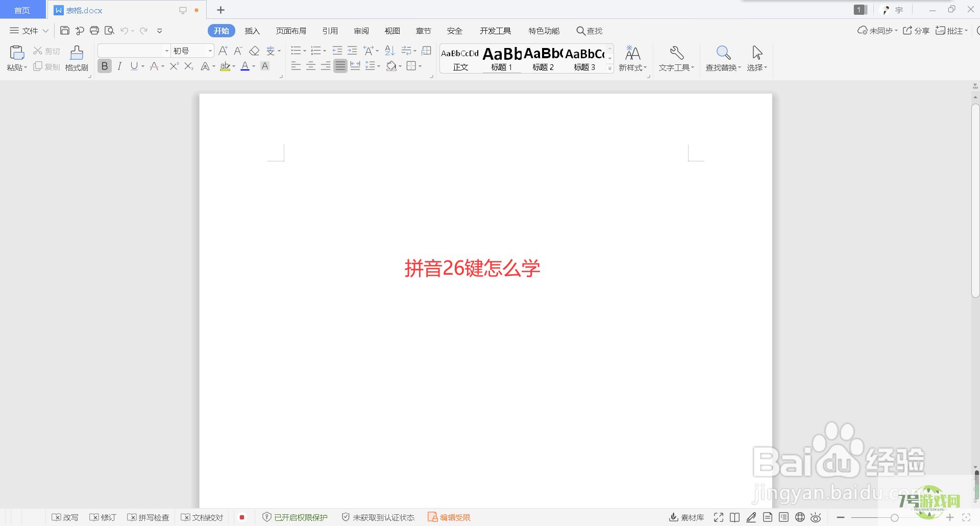Open the 页面布局 (Page Layout) tab

(291, 31)
